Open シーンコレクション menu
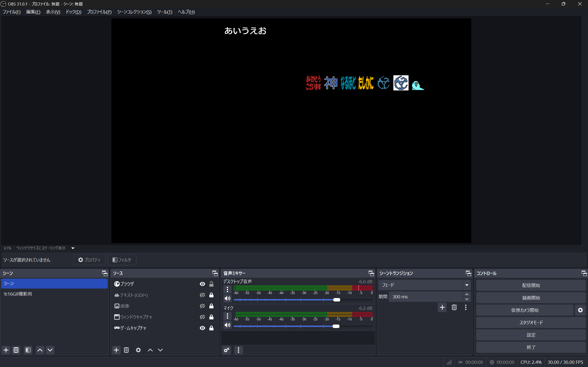The height and width of the screenshot is (367, 588). [134, 12]
